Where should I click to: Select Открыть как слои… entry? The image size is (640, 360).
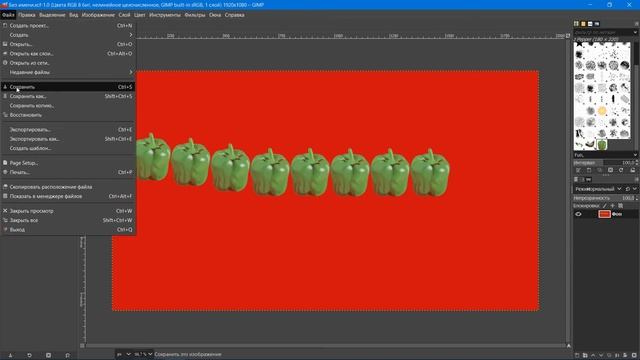click(x=68, y=53)
